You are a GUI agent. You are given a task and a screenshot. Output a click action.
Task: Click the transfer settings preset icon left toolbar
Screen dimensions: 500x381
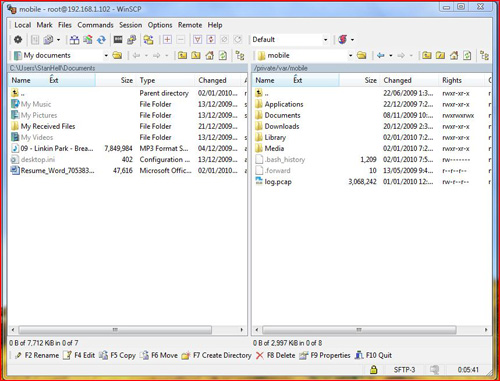pyautogui.click(x=48, y=40)
